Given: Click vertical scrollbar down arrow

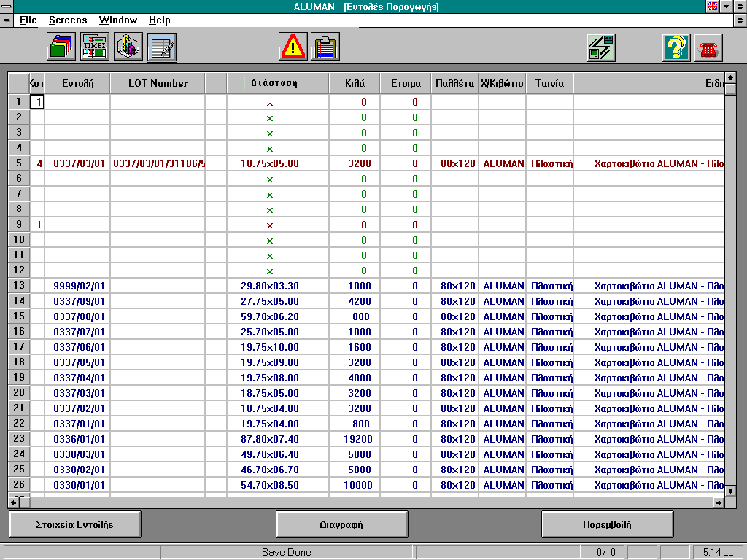Looking at the screenshot, I should pyautogui.click(x=730, y=490).
